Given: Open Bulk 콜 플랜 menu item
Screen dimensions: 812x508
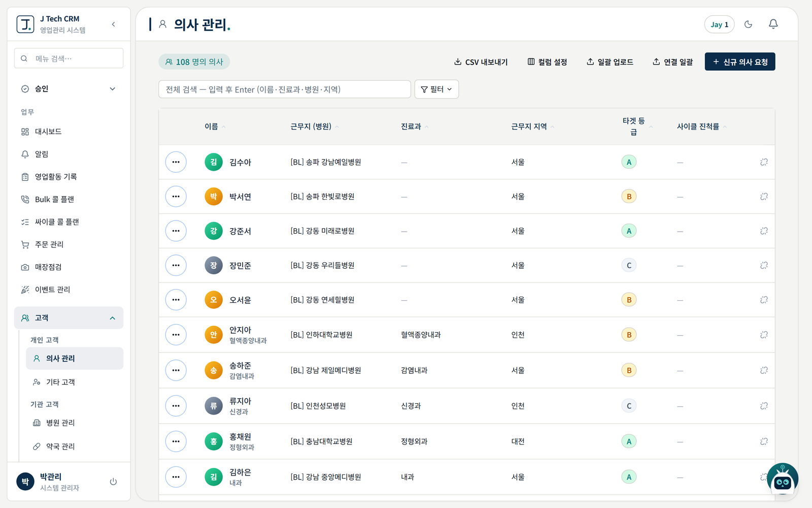Looking at the screenshot, I should tap(69, 199).
